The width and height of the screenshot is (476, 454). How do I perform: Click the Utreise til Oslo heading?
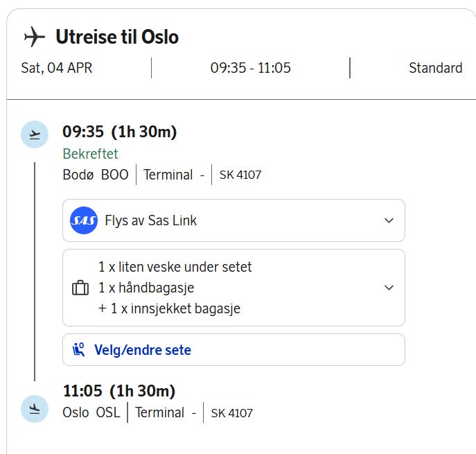coord(117,37)
